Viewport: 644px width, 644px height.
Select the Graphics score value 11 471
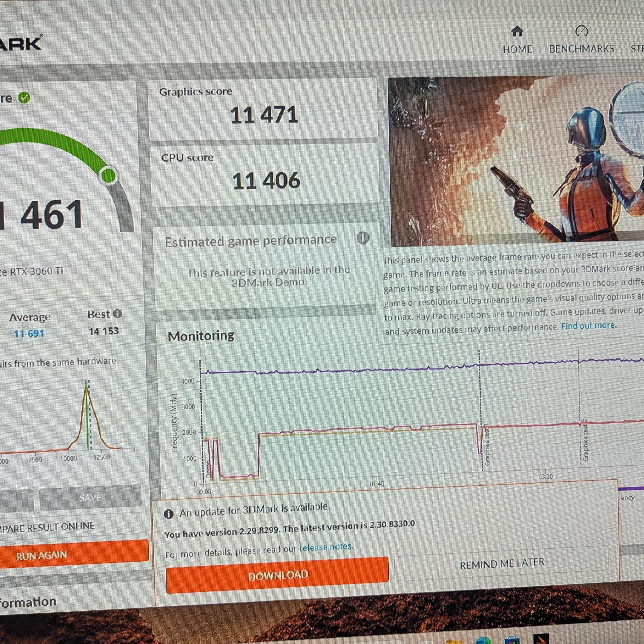click(264, 115)
